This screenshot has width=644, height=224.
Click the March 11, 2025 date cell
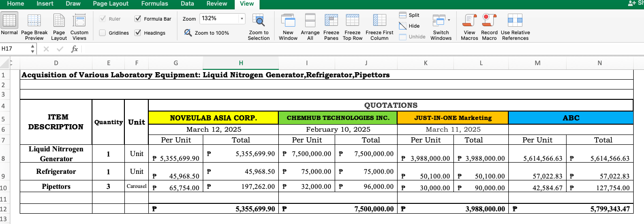[x=453, y=129]
